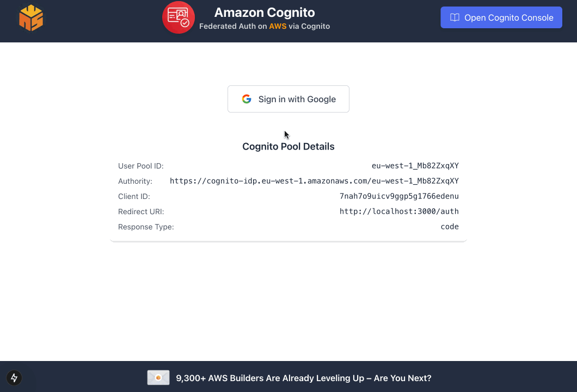Select the User Pool ID value eu-west-1_Mb82ZxqXY
The height and width of the screenshot is (392, 577).
(416, 166)
